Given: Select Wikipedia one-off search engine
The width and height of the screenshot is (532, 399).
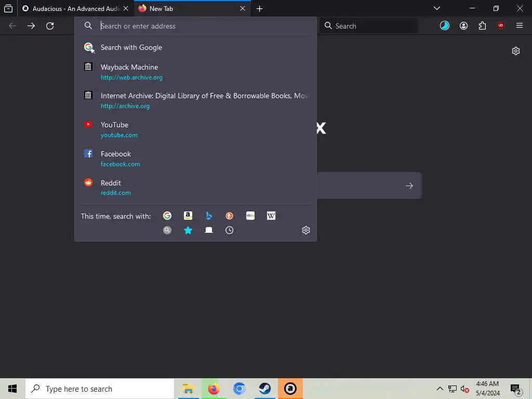Looking at the screenshot, I should [x=271, y=216].
